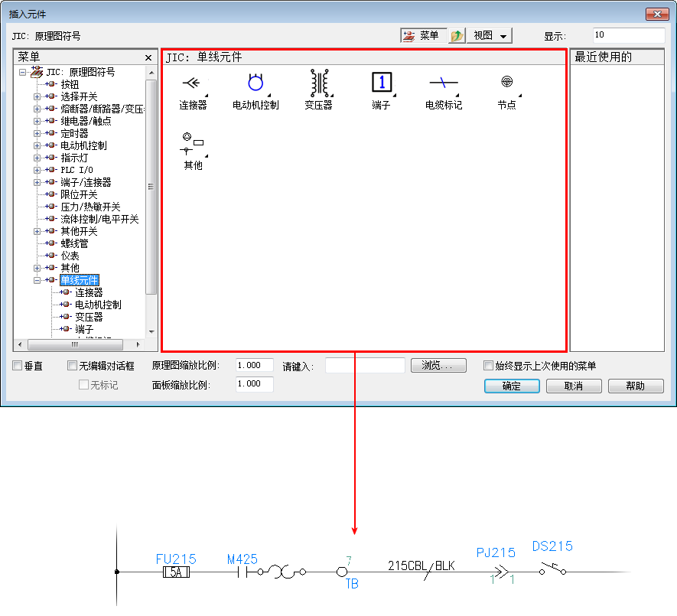
Task: Select 按钮 in the menu tree
Action: pos(70,85)
